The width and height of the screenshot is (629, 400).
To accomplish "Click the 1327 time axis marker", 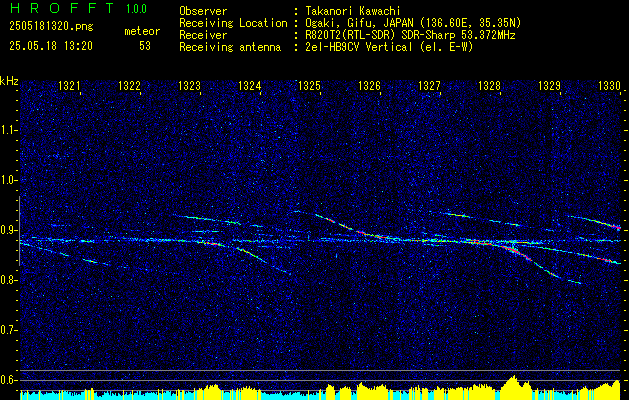I will pyautogui.click(x=429, y=85).
